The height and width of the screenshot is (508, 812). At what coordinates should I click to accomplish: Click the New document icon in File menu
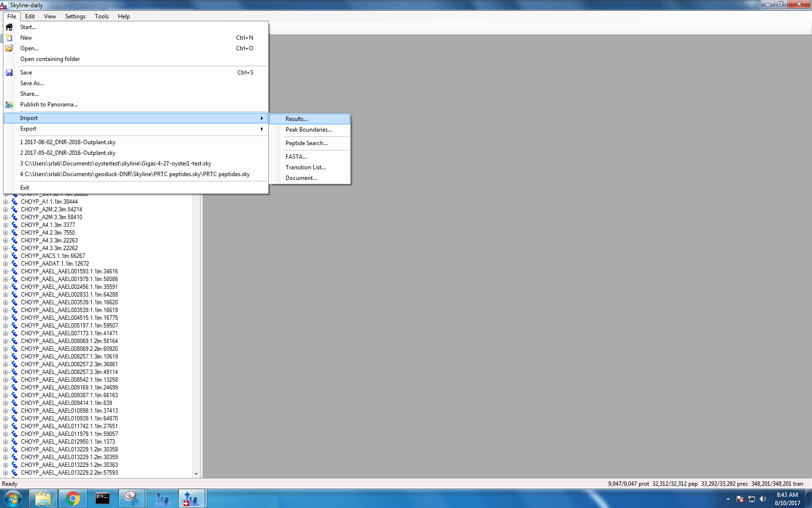click(x=9, y=38)
